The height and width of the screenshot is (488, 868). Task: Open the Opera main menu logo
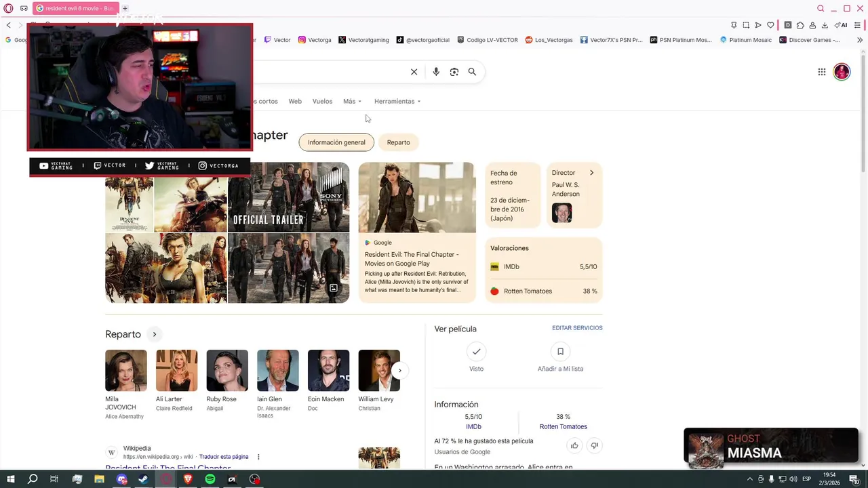click(9, 8)
